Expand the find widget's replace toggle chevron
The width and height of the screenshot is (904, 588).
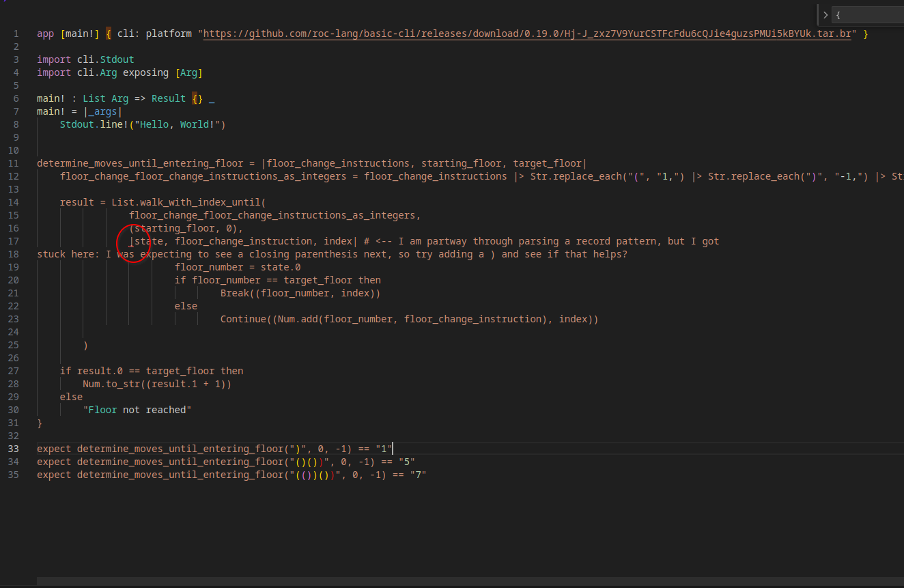tap(825, 14)
